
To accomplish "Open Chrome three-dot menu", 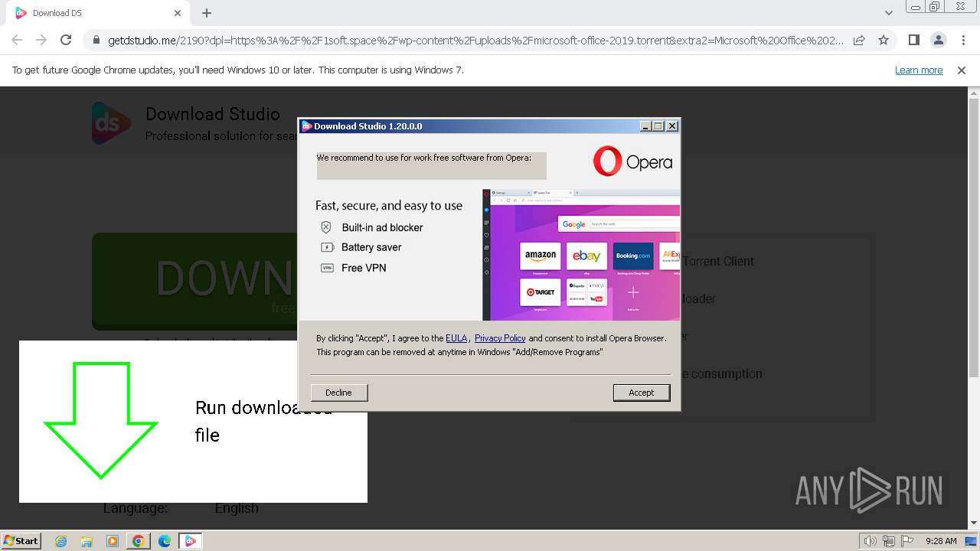I will tap(962, 40).
